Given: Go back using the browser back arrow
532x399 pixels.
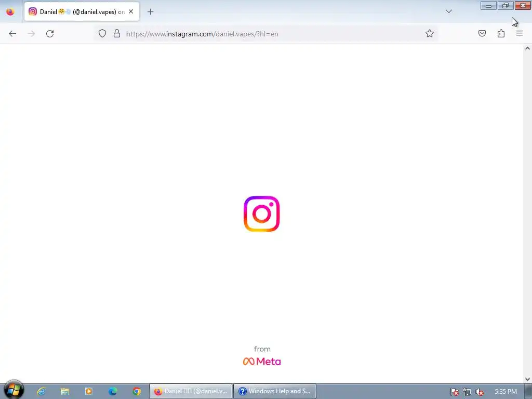Looking at the screenshot, I should coord(12,34).
